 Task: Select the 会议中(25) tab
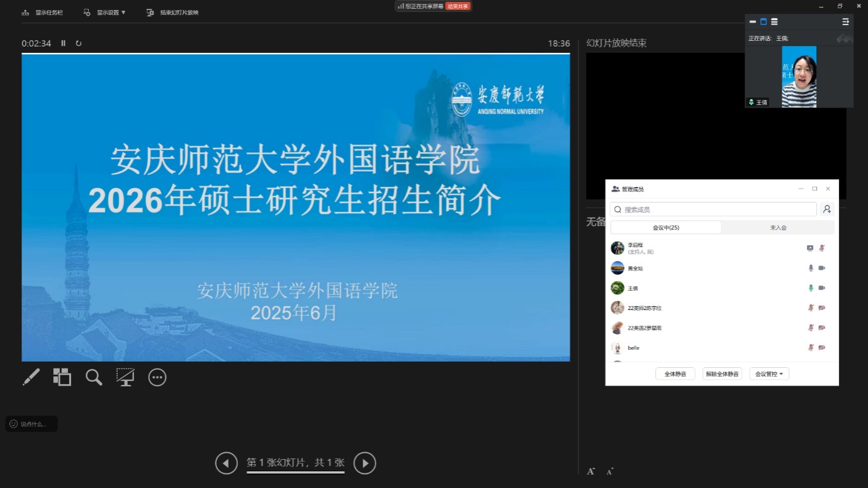(x=666, y=228)
